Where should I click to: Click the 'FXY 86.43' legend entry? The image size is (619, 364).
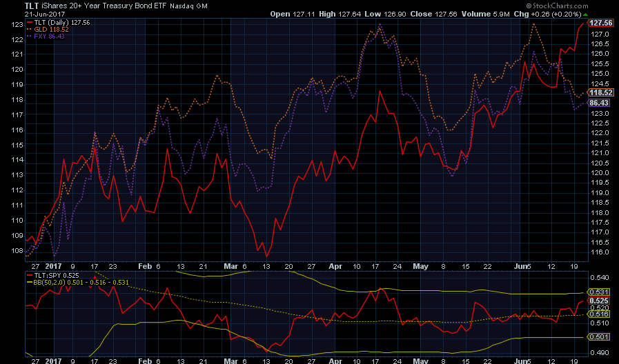(x=50, y=37)
